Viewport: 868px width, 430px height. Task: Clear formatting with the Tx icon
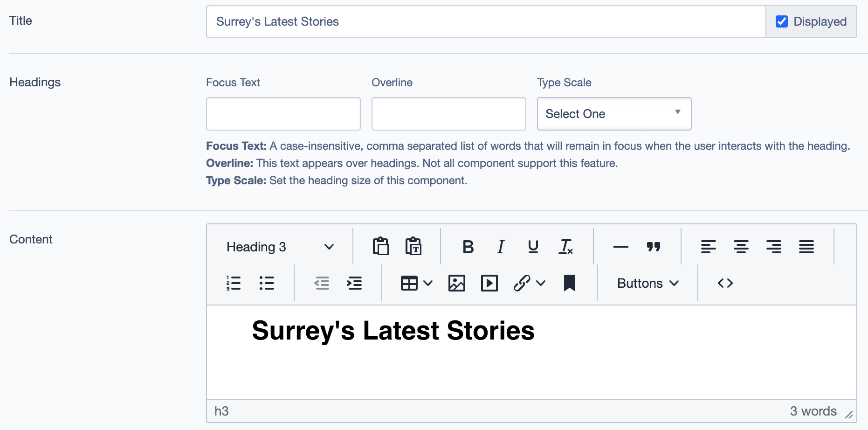click(x=565, y=247)
